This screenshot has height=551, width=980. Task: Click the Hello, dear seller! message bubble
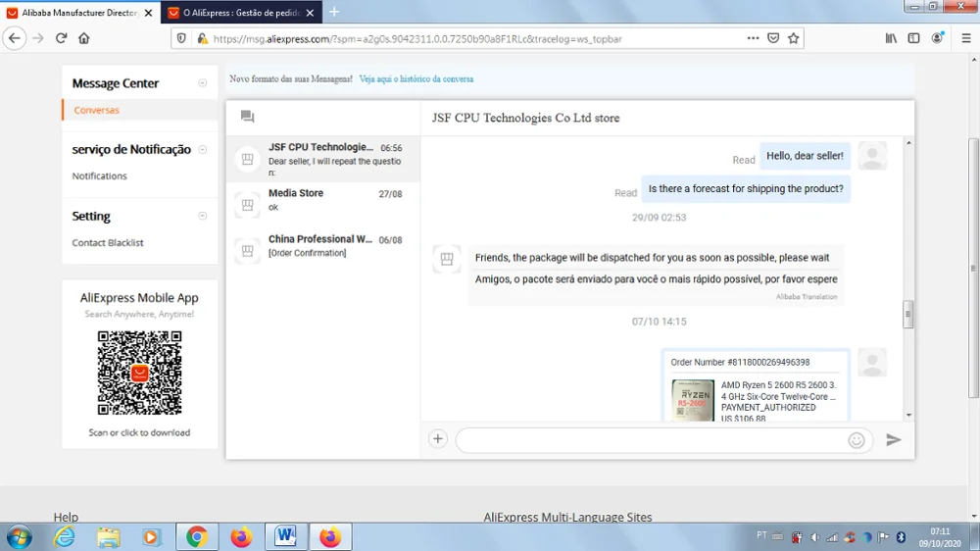[805, 156]
